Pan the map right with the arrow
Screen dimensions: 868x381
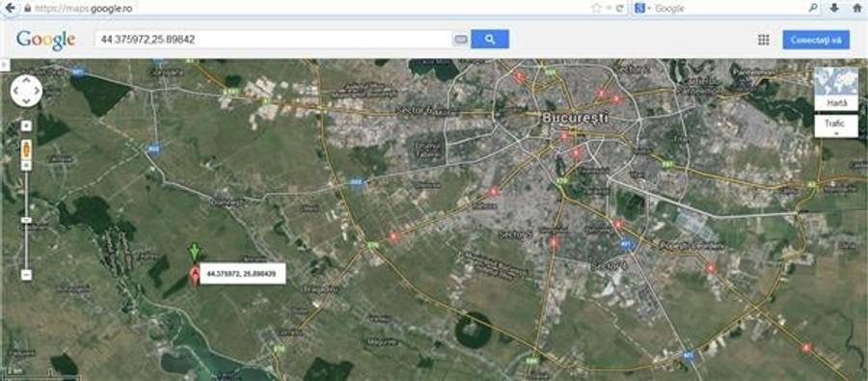tap(37, 91)
